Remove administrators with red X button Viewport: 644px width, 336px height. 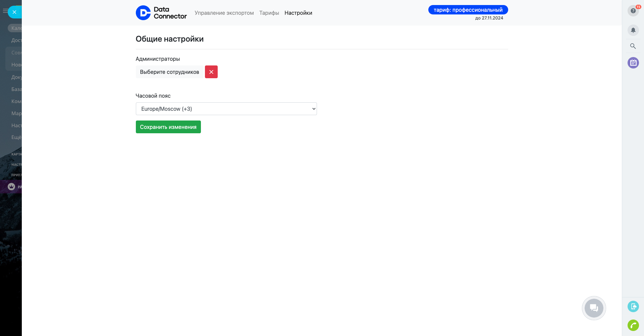pos(211,72)
